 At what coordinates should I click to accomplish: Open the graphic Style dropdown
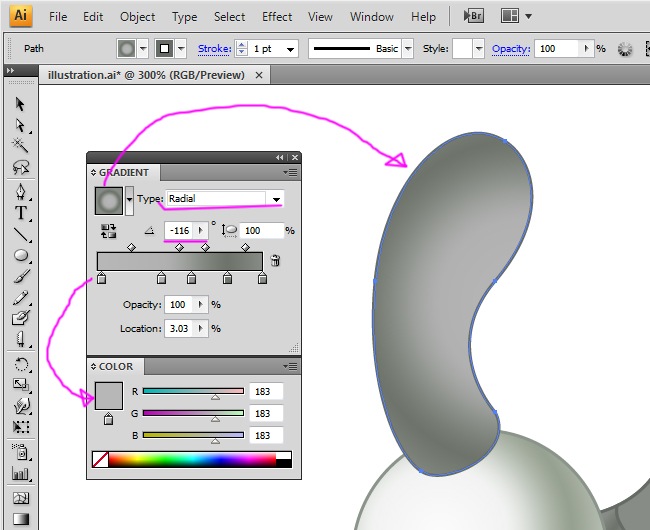(479, 49)
